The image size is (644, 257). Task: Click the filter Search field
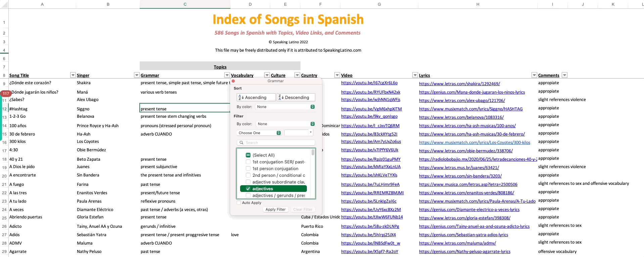(276, 143)
